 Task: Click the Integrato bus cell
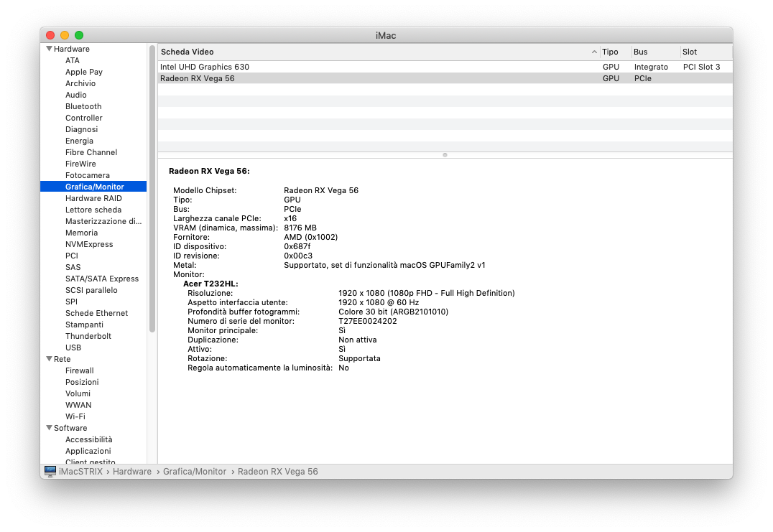coord(651,67)
